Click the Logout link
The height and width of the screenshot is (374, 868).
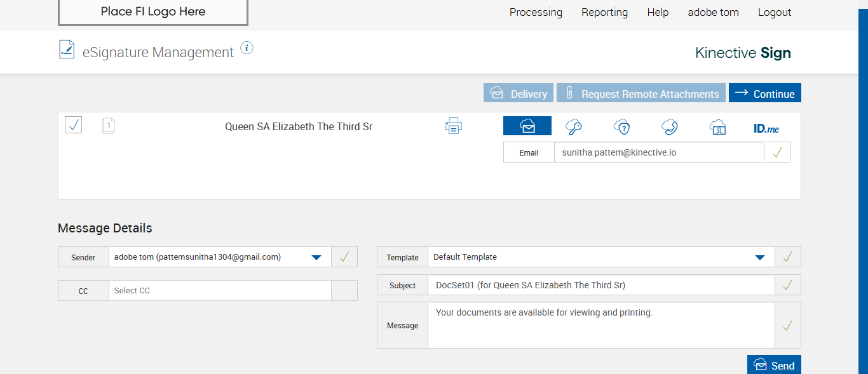coord(775,12)
